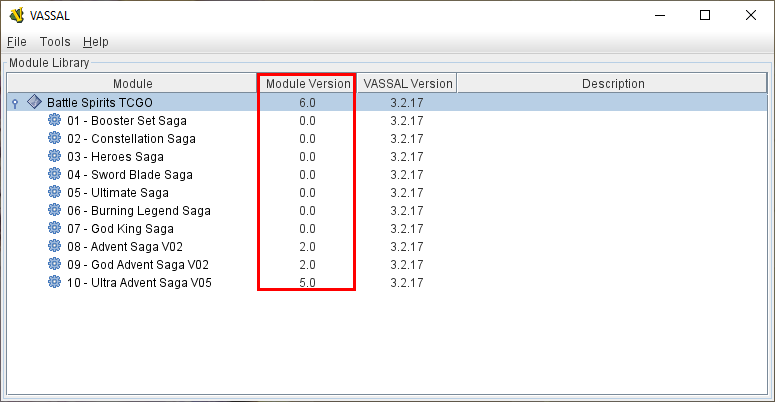The width and height of the screenshot is (775, 402).
Task: Select the 07 - God King Saga extension
Action: 121,228
